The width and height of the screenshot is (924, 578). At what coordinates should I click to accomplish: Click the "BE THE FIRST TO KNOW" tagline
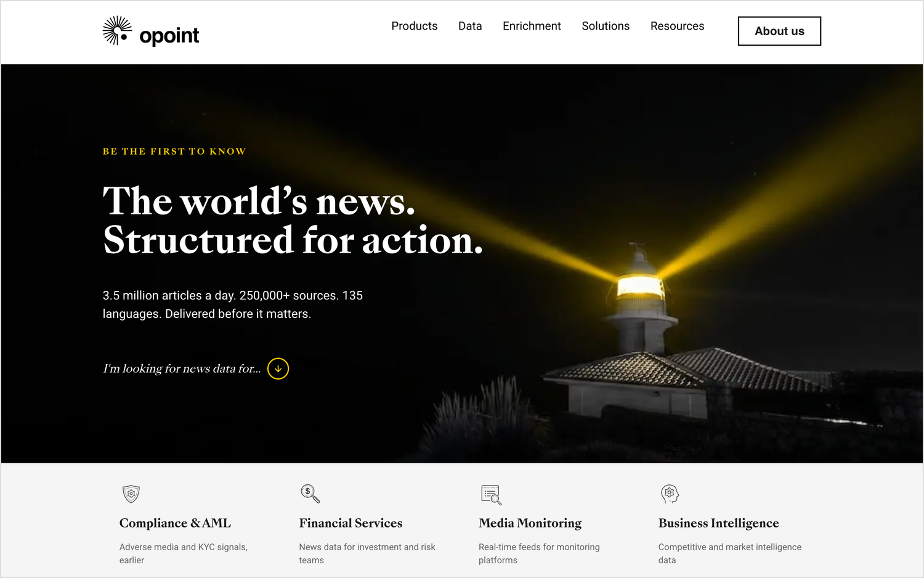[x=174, y=152]
